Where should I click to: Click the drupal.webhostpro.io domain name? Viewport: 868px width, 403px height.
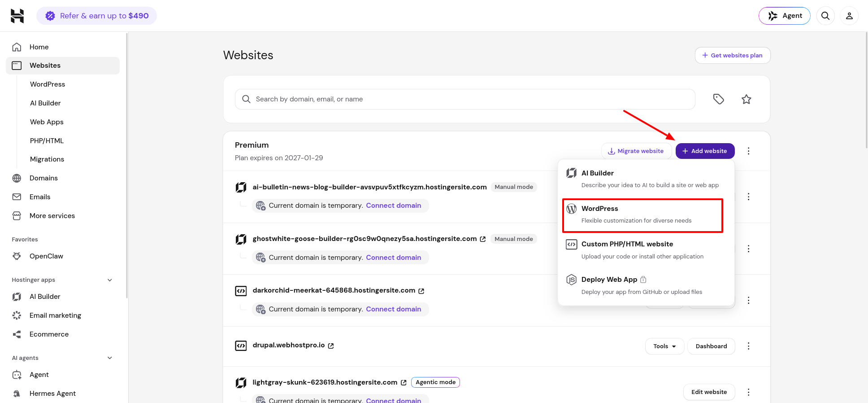coord(289,345)
